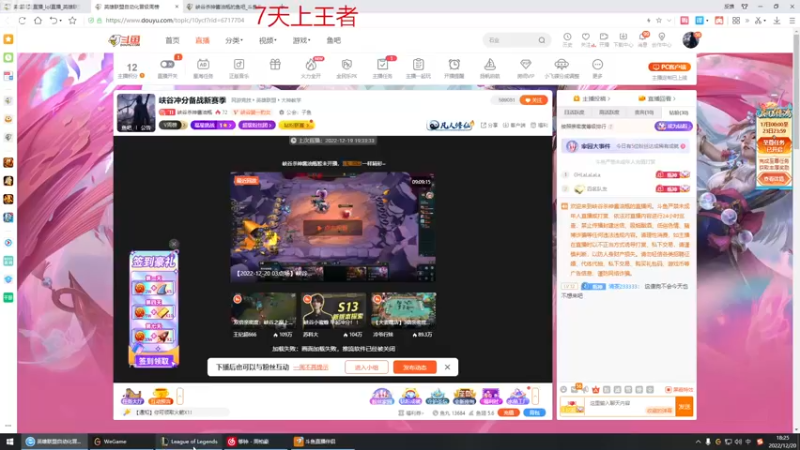The image size is (800, 450).
Task: Select the 直播 nav item
Action: [203, 40]
